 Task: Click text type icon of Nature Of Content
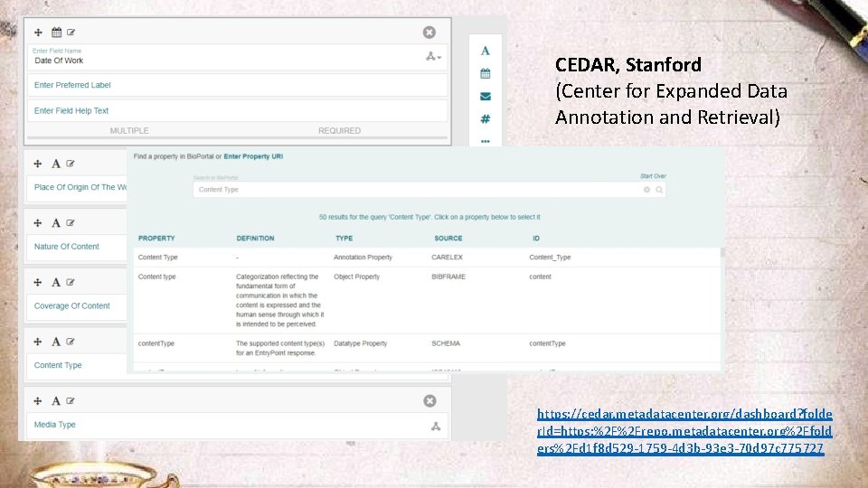pyautogui.click(x=56, y=223)
